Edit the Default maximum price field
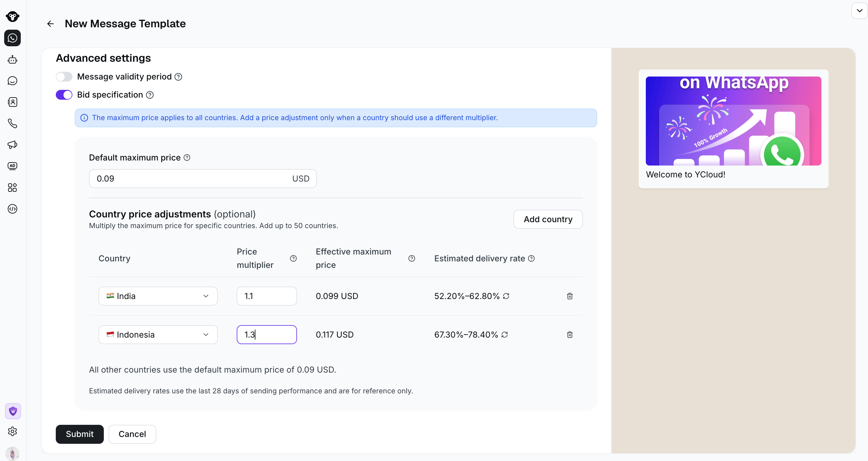This screenshot has height=461, width=868. [x=203, y=179]
